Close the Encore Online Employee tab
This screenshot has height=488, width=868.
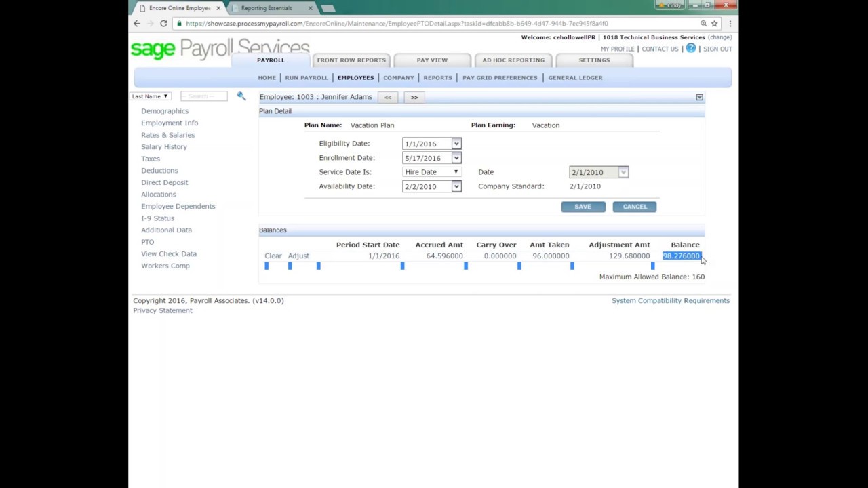218,8
